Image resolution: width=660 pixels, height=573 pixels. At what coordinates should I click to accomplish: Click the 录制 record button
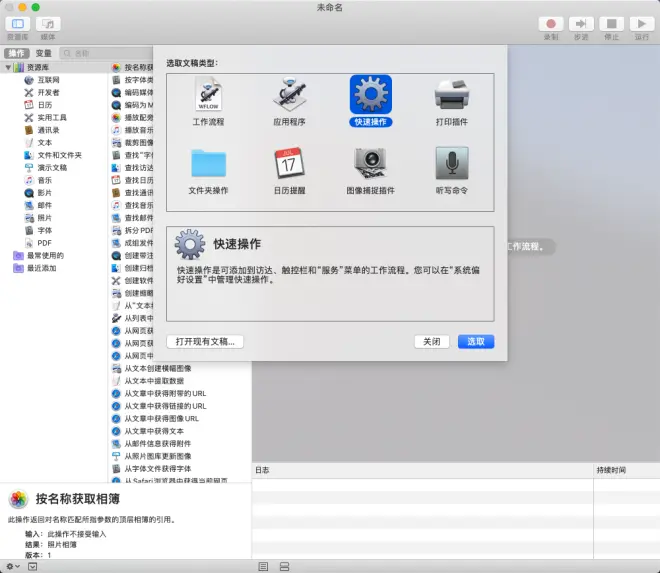coord(551,24)
